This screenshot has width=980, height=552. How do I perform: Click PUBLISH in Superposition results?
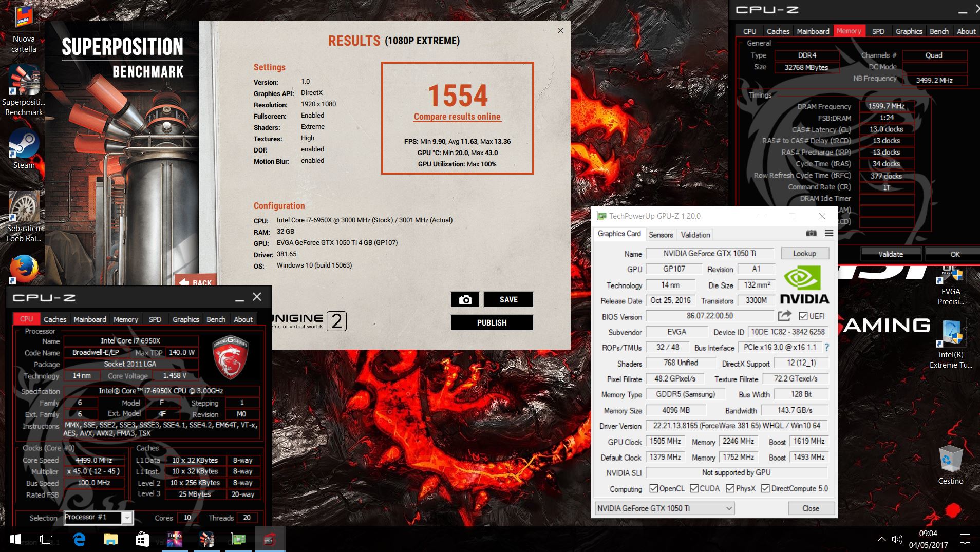point(492,323)
